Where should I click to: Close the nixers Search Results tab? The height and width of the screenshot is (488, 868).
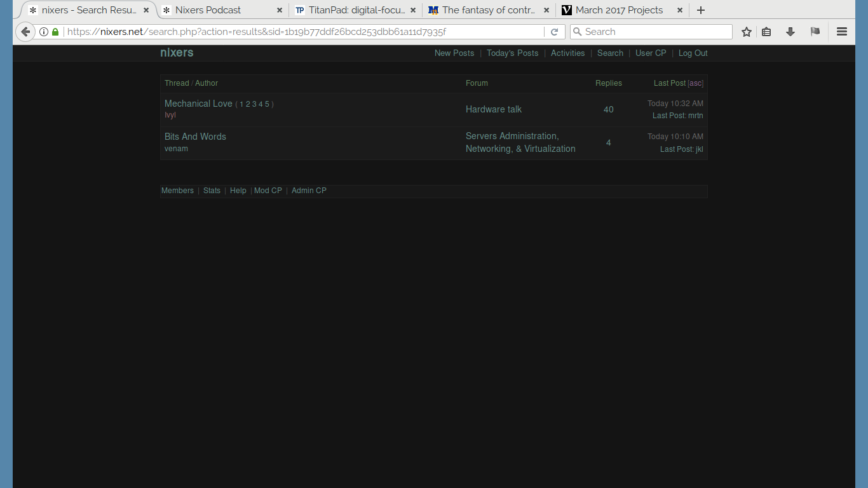[146, 10]
